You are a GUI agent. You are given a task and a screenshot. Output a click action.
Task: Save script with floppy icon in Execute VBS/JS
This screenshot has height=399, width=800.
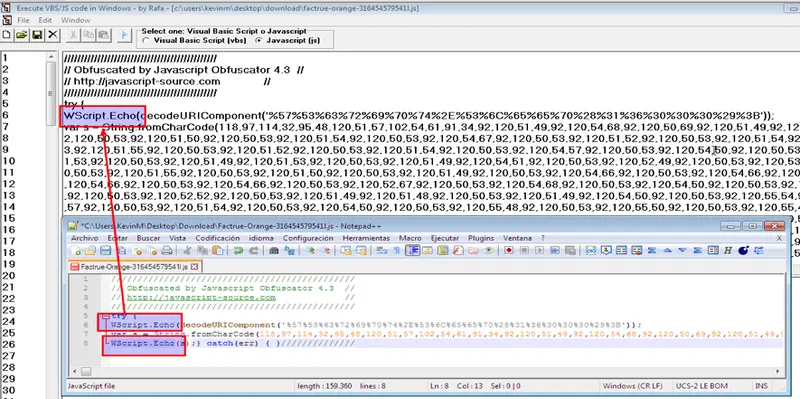coord(37,35)
